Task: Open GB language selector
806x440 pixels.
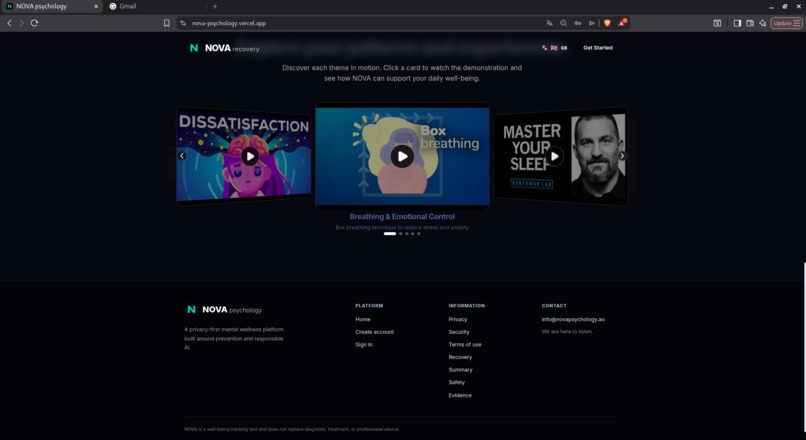Action: [555, 48]
